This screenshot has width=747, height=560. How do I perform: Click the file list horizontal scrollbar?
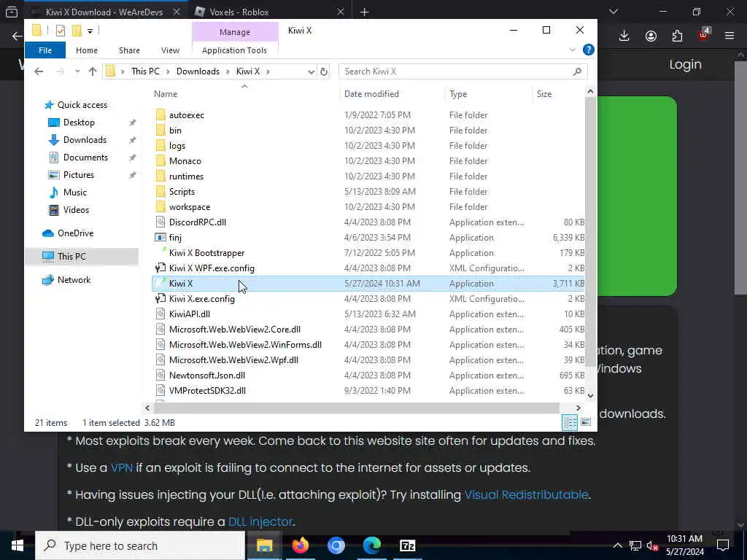click(356, 408)
